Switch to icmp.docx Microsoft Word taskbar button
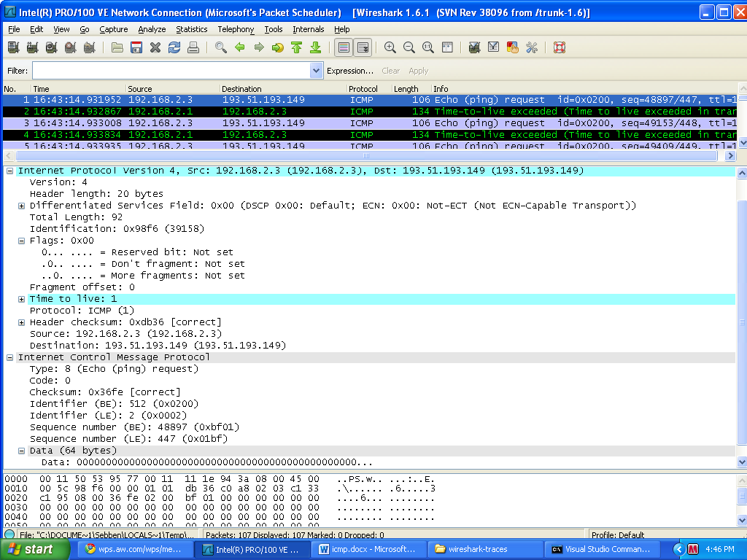This screenshot has width=747, height=560. (367, 549)
